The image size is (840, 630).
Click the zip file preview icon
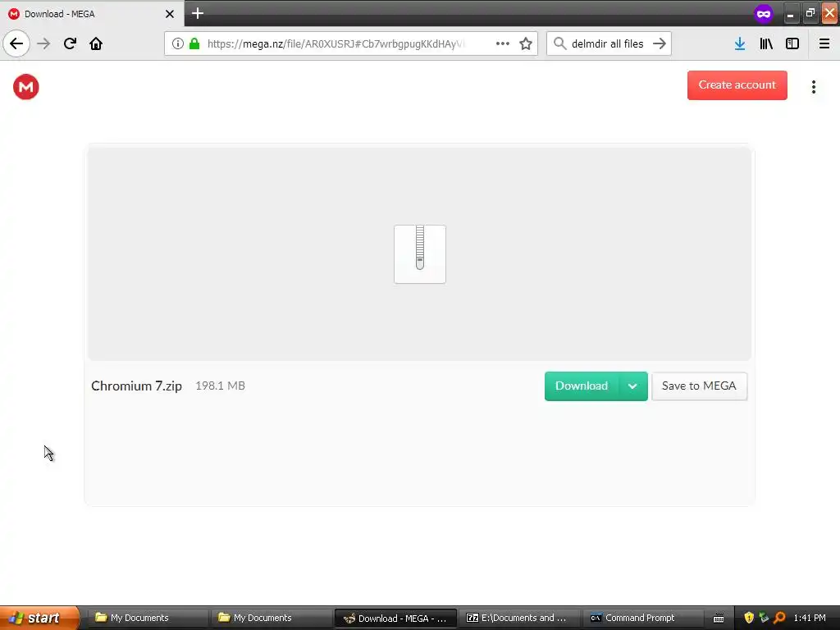(x=420, y=254)
